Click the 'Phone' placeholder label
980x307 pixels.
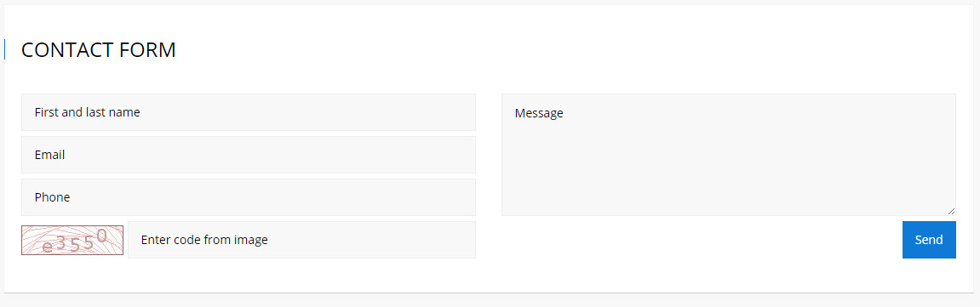tap(53, 197)
